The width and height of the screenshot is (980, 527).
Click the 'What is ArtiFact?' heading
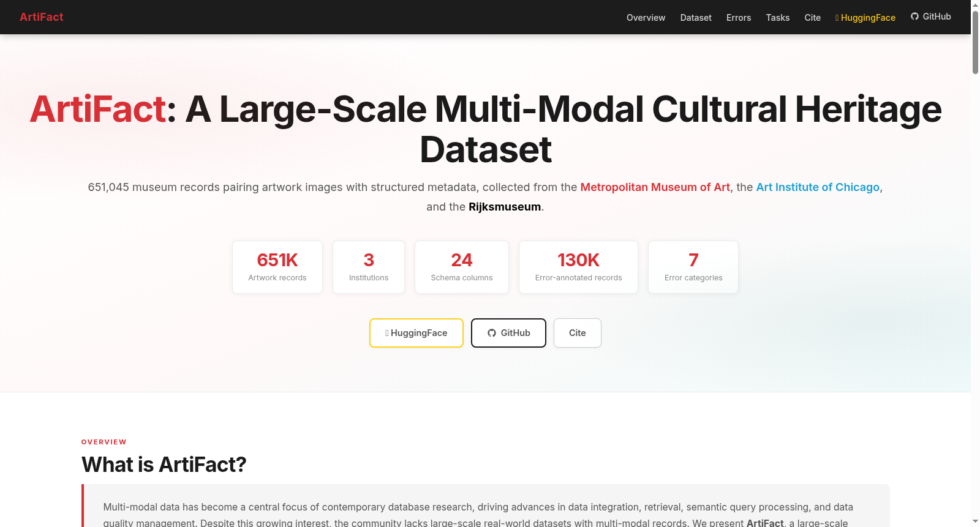pyautogui.click(x=164, y=465)
